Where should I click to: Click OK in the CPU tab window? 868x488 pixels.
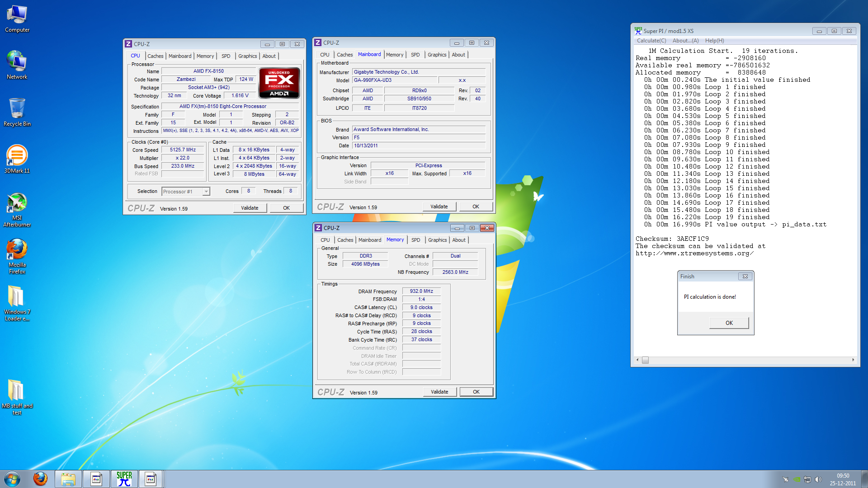pos(286,208)
